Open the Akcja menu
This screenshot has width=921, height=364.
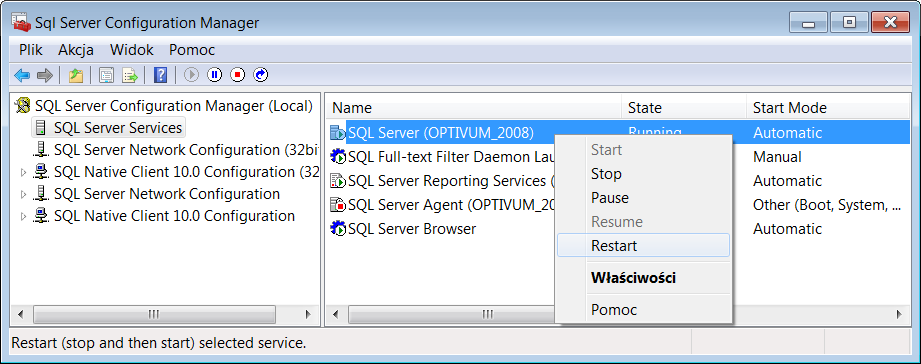pos(76,50)
